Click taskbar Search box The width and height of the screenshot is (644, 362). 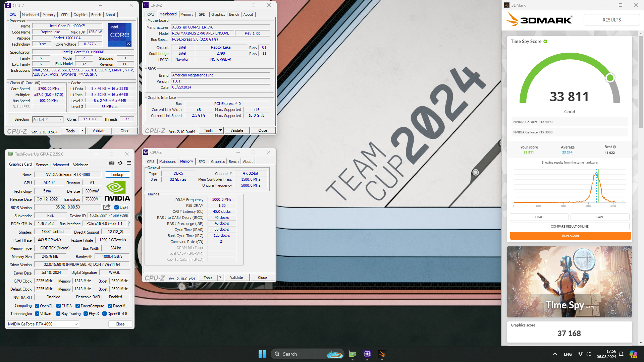[307, 354]
